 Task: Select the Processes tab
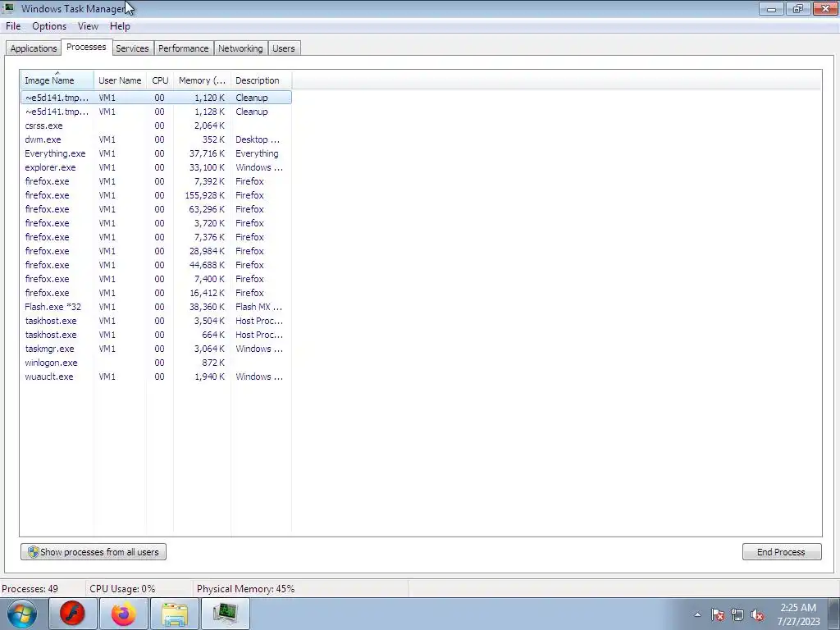click(86, 47)
